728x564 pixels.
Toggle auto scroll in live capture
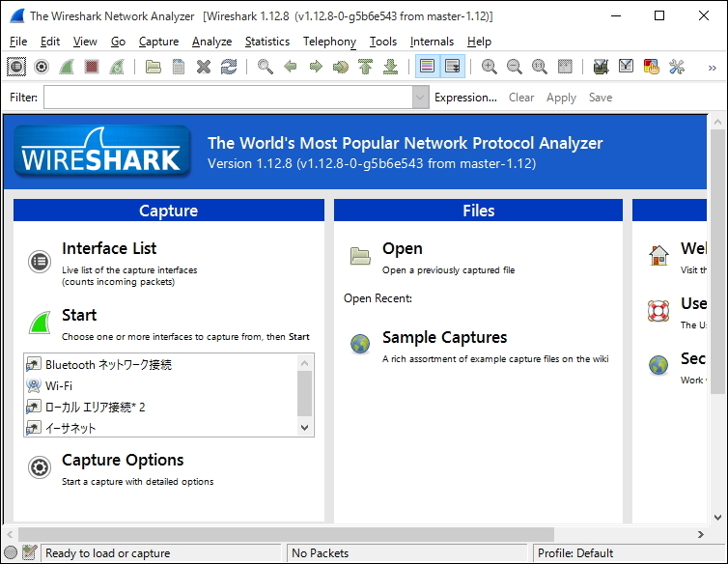click(453, 66)
